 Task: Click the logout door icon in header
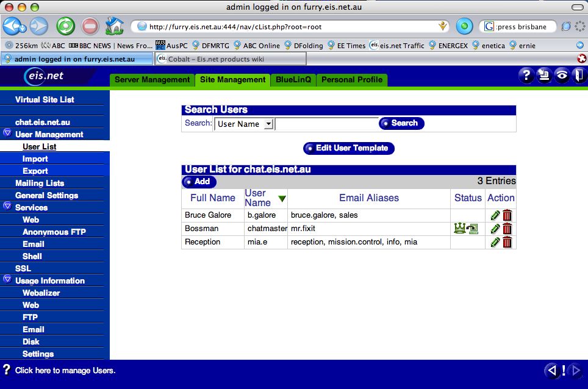[578, 76]
